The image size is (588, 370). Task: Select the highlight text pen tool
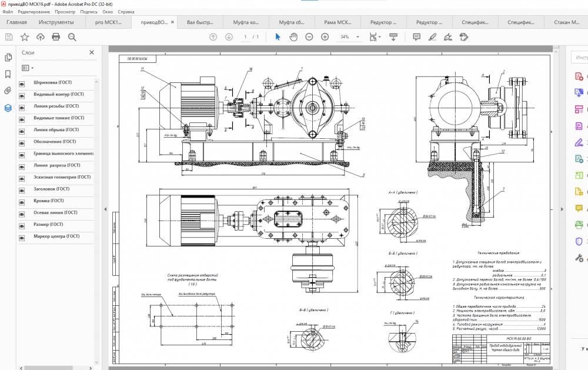tap(432, 36)
